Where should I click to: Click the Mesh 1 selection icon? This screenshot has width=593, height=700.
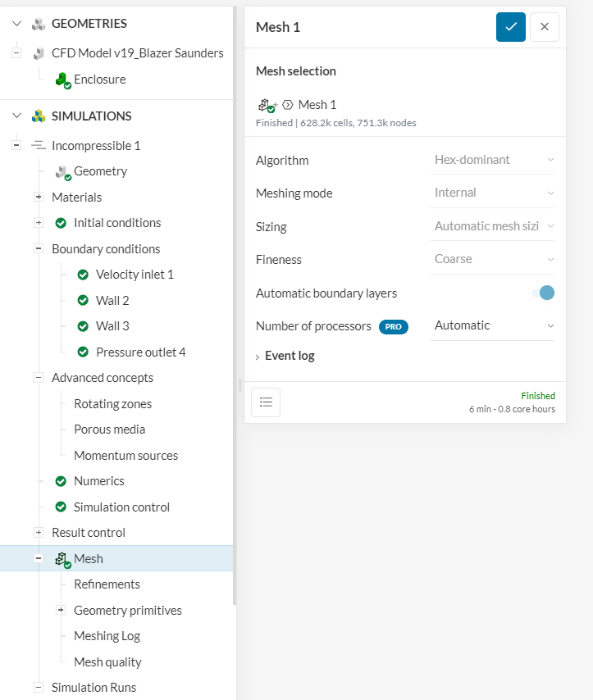coord(265,105)
